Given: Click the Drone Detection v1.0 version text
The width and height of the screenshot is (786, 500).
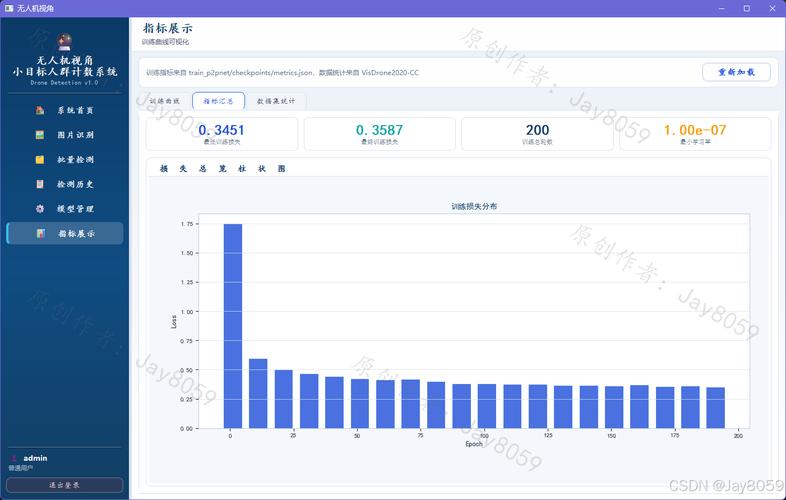Looking at the screenshot, I should pos(64,83).
